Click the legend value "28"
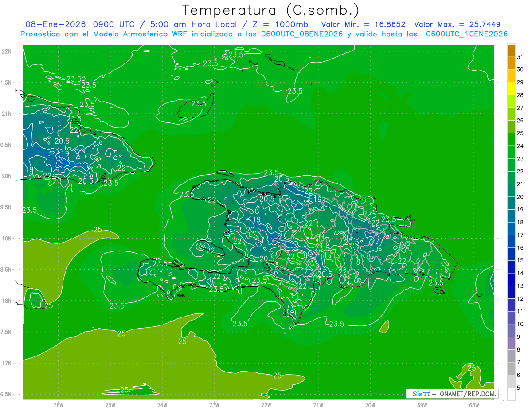 (x=520, y=95)
